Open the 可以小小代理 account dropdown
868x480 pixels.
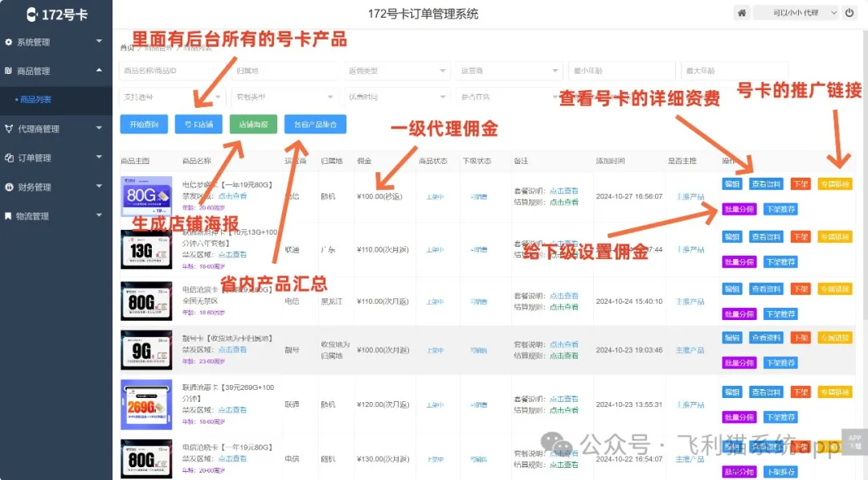[x=797, y=13]
